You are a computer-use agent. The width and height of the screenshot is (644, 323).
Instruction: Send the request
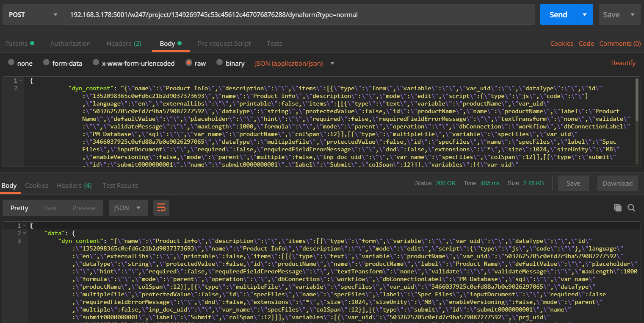pyautogui.click(x=558, y=14)
